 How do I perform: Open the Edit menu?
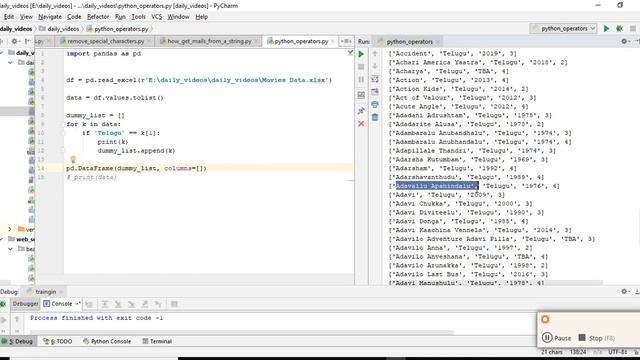click(x=9, y=17)
